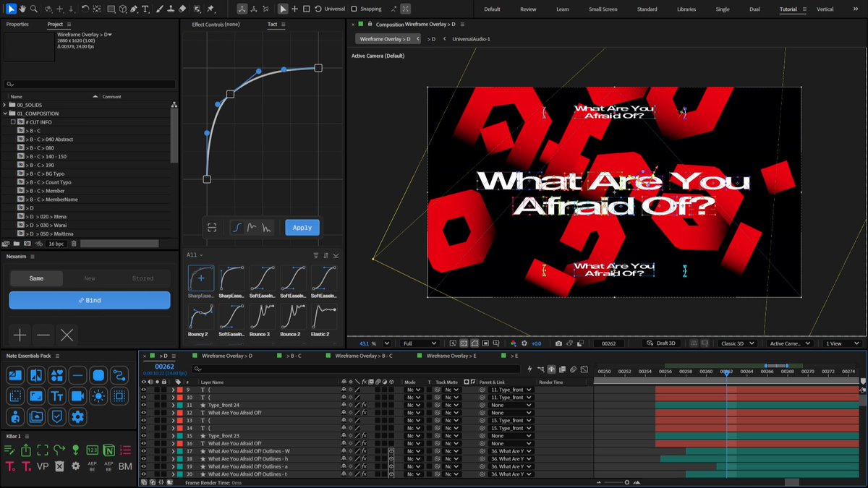Click the VP icon in KBar
868x488 pixels.
click(x=43, y=466)
